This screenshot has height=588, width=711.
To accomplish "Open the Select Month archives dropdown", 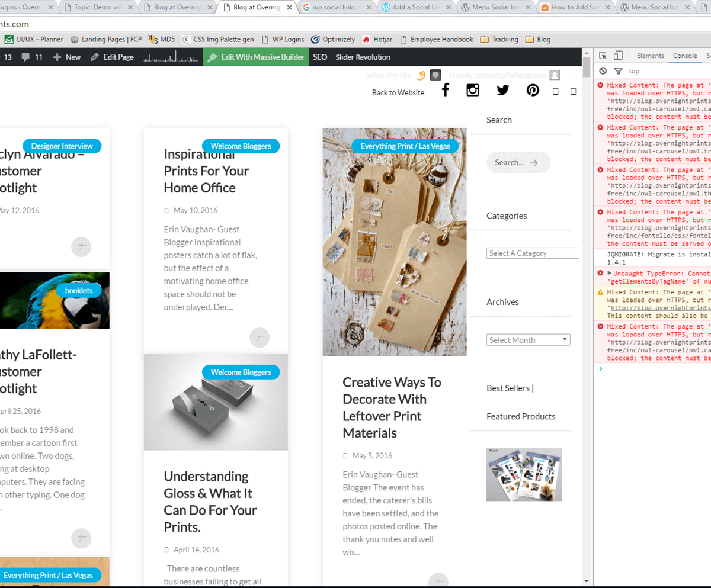I will tap(528, 340).
